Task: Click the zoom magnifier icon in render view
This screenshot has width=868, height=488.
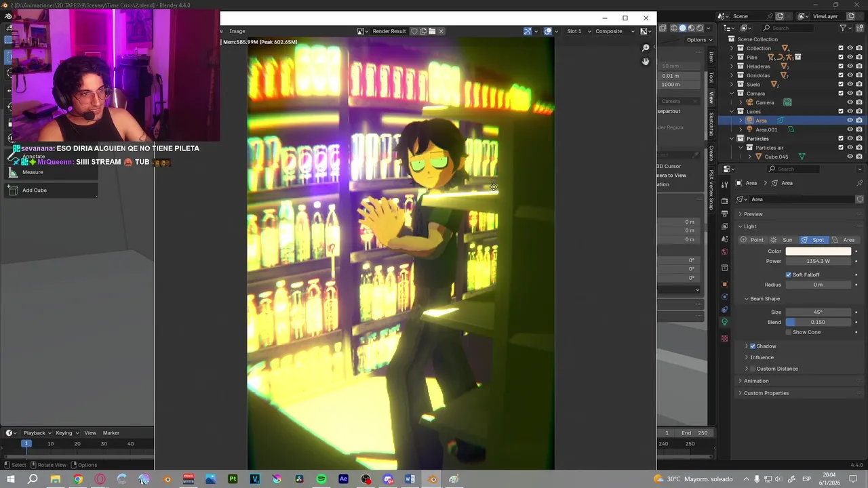Action: (x=646, y=47)
